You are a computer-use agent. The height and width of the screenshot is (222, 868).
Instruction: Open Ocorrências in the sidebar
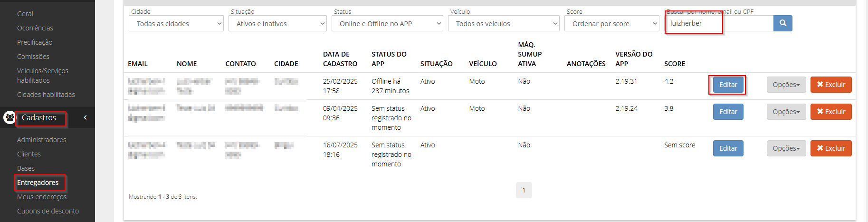[x=35, y=28]
